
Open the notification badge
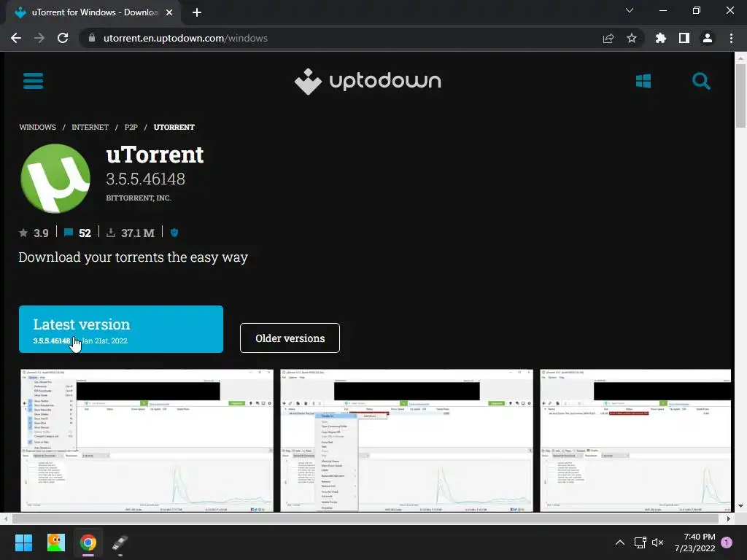click(x=727, y=542)
